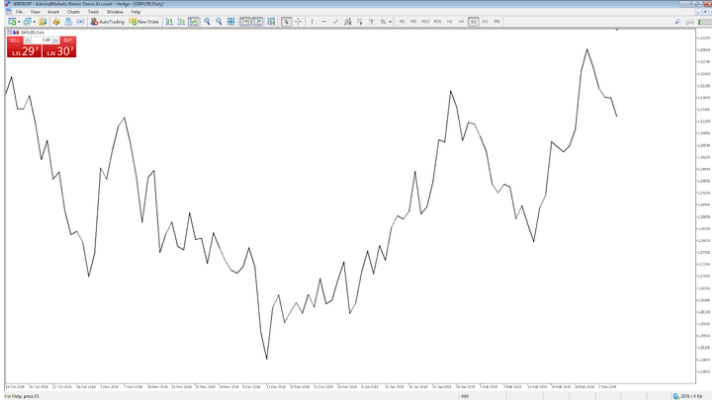Open the Window menu
Image resolution: width=712 pixels, height=402 pixels.
point(115,12)
